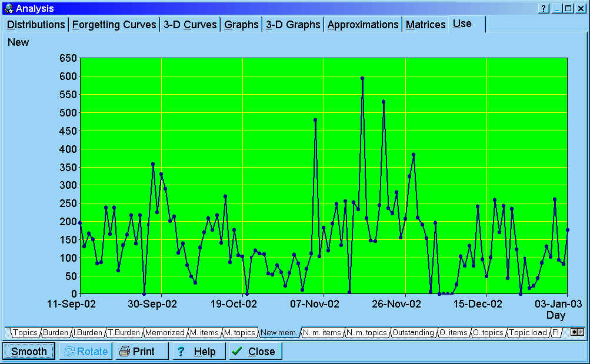
Task: Click the Print button with printer icon
Action: [141, 351]
